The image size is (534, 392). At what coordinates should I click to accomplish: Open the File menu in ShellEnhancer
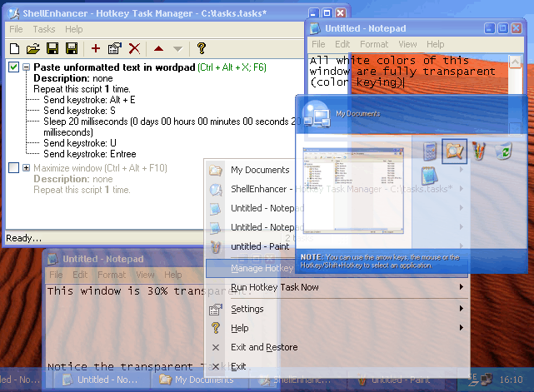(x=16, y=29)
